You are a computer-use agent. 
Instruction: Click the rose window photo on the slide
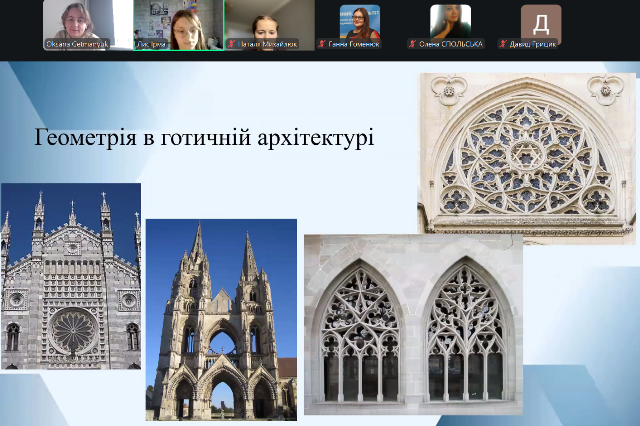coord(527,159)
